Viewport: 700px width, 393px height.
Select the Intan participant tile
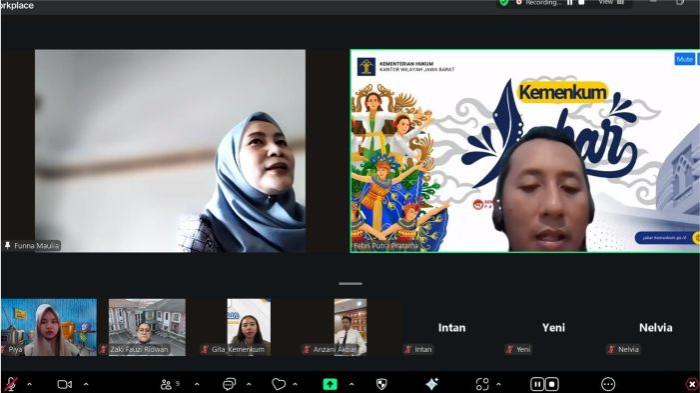coord(452,327)
